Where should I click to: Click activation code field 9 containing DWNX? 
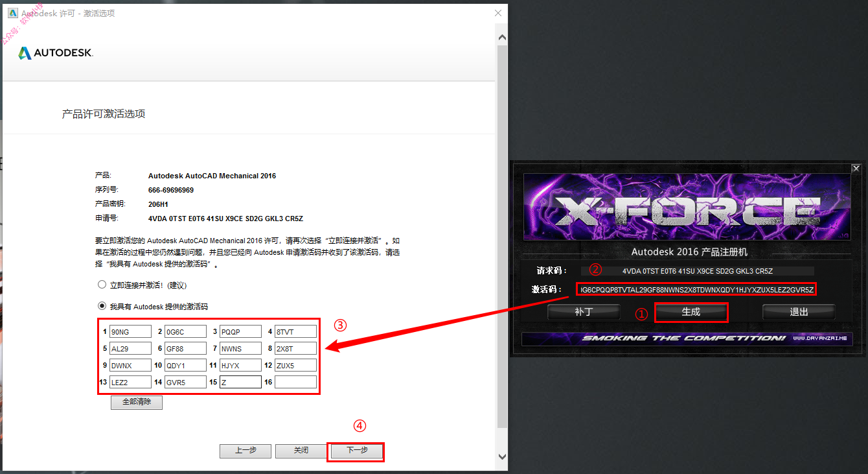point(130,365)
